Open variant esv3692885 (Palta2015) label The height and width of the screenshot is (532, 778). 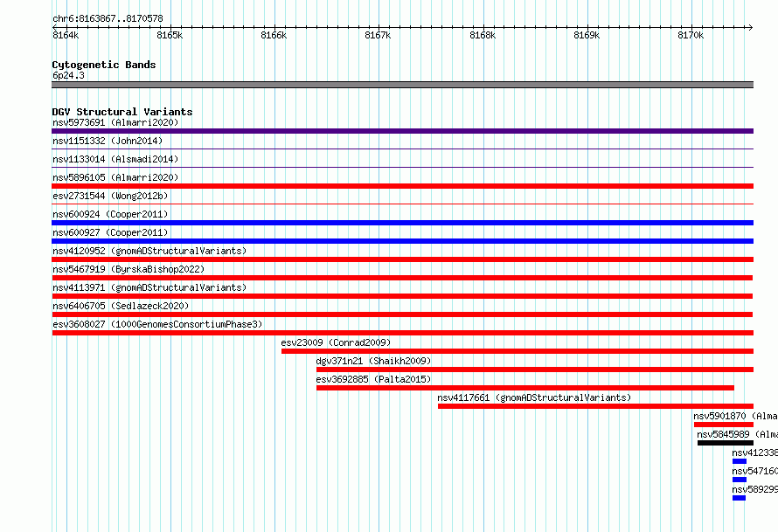[373, 379]
